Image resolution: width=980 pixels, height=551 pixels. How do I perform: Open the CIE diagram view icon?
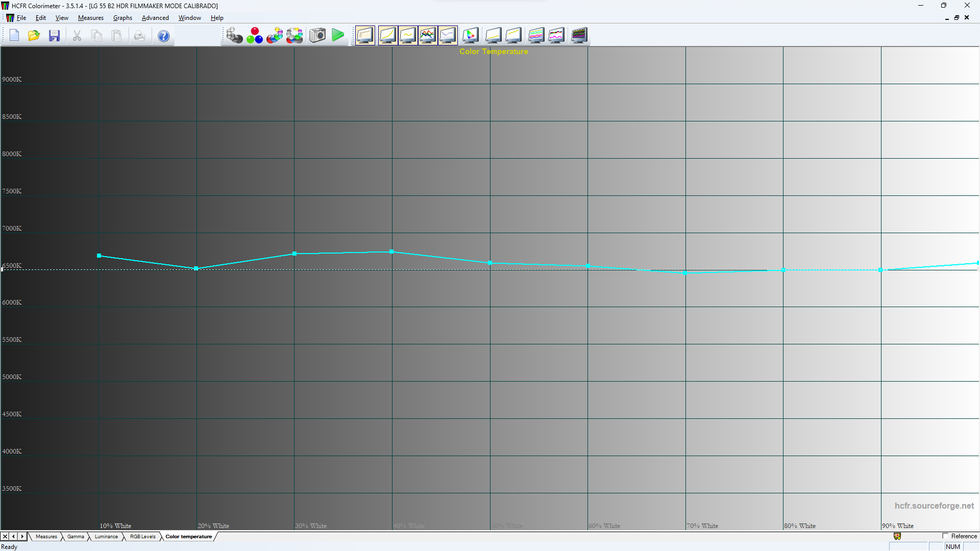tap(471, 36)
